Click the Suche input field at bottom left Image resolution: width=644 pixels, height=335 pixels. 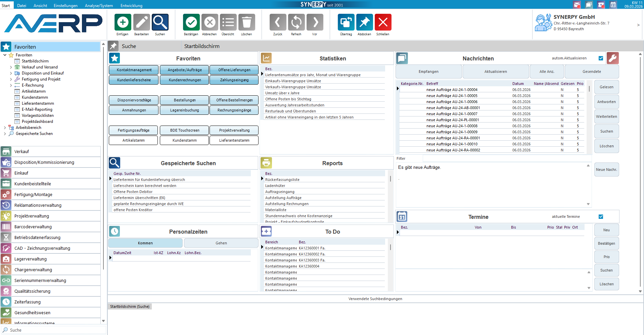(54, 330)
